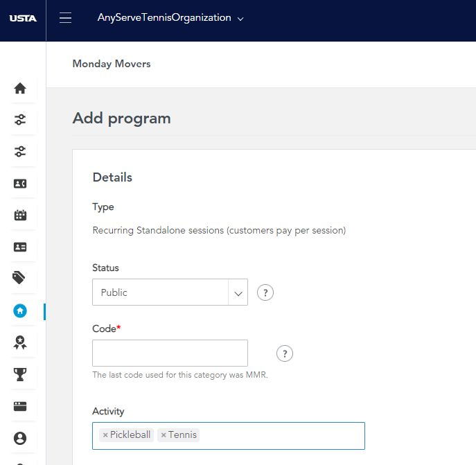
Task: Click the USTA logo
Action: [23, 18]
